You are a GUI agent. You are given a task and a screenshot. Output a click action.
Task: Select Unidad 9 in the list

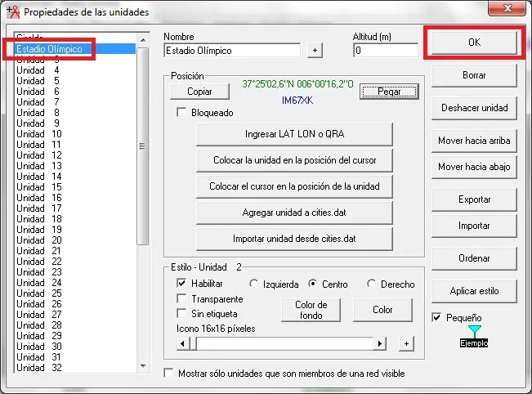[75, 123]
